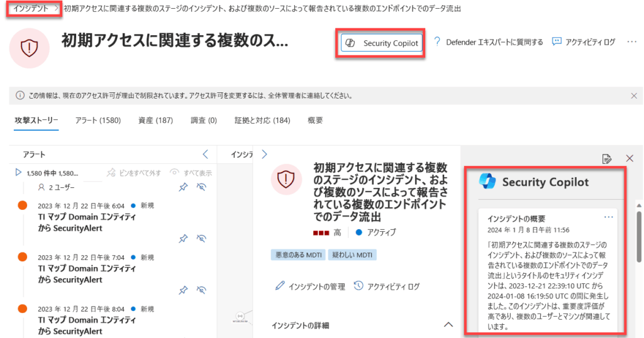
Task: Pin the 2 ユーザー entry
Action: click(183, 187)
